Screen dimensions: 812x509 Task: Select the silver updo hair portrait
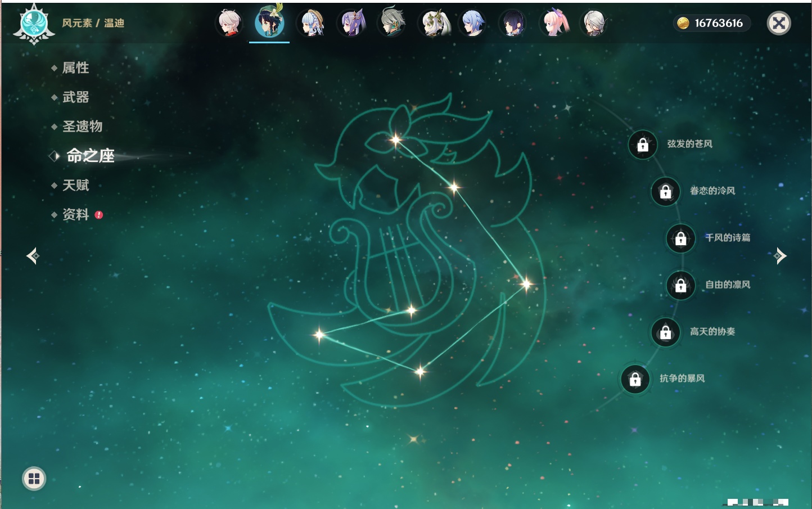click(594, 23)
